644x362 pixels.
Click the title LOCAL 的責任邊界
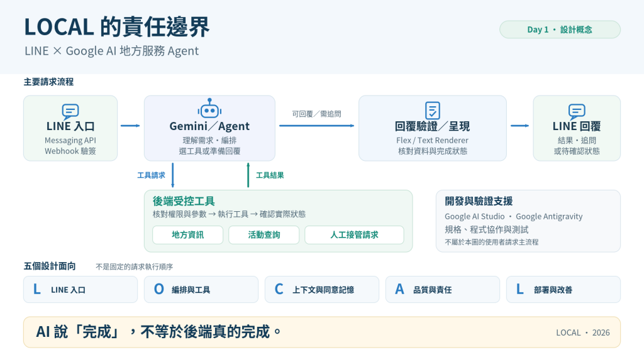coord(117,26)
